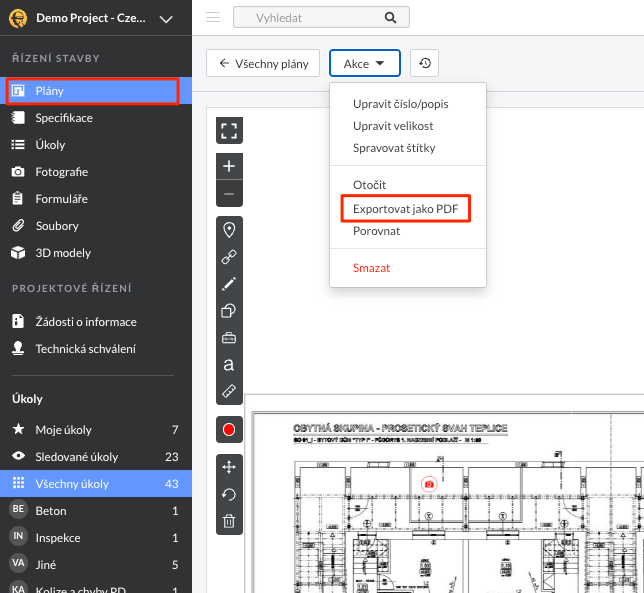
Task: Show Sledované úkoly list
Action: tap(96, 457)
